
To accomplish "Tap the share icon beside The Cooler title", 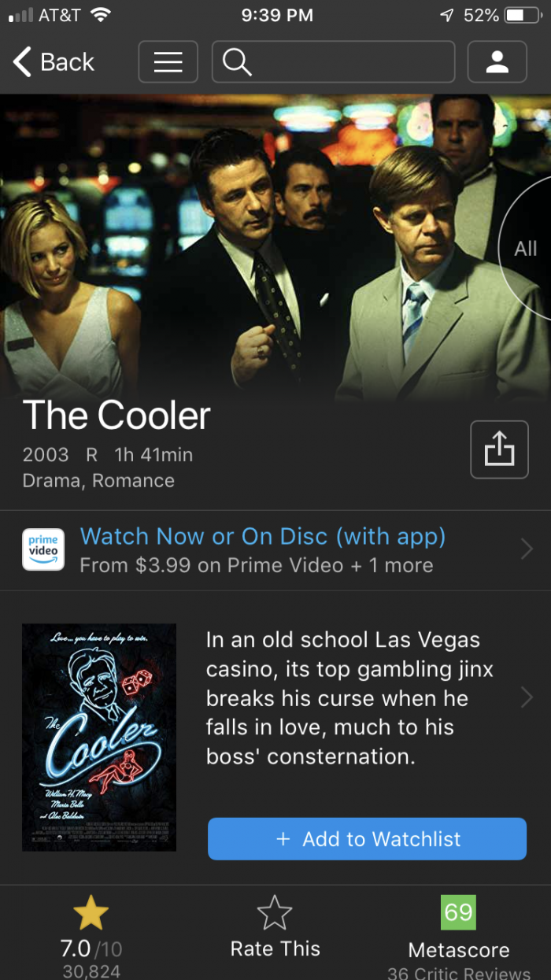I will 499,449.
